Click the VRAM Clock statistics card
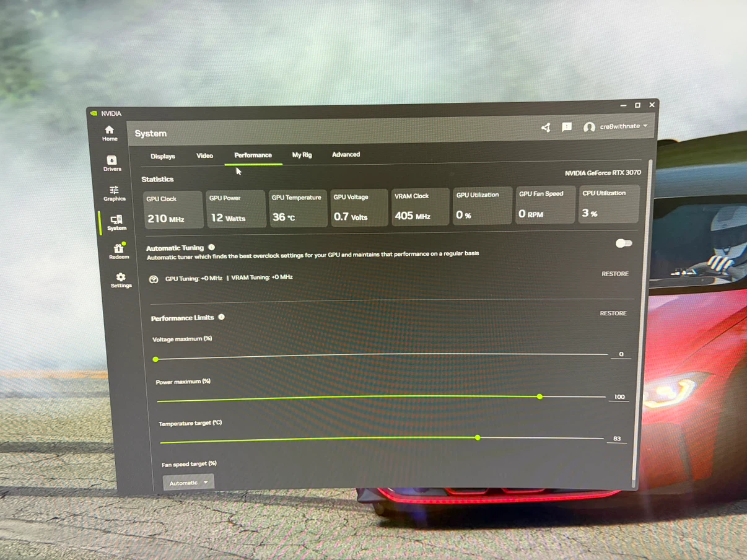The width and height of the screenshot is (747, 560). (420, 206)
